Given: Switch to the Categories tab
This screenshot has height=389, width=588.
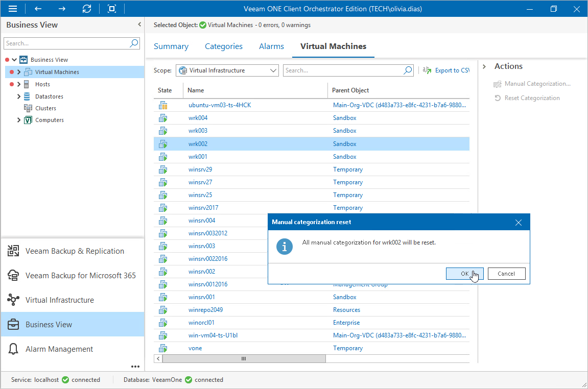Looking at the screenshot, I should point(223,46).
